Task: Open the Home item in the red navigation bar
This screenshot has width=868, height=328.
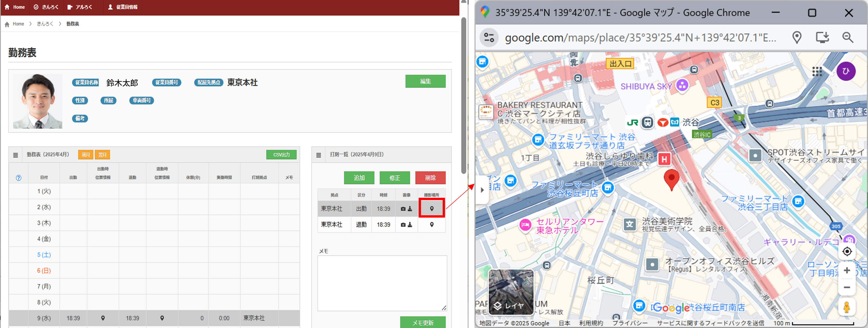Action: tap(15, 7)
